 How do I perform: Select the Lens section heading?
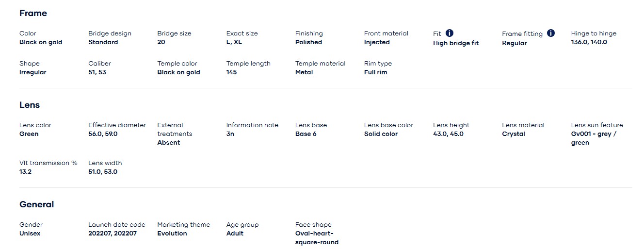[30, 105]
